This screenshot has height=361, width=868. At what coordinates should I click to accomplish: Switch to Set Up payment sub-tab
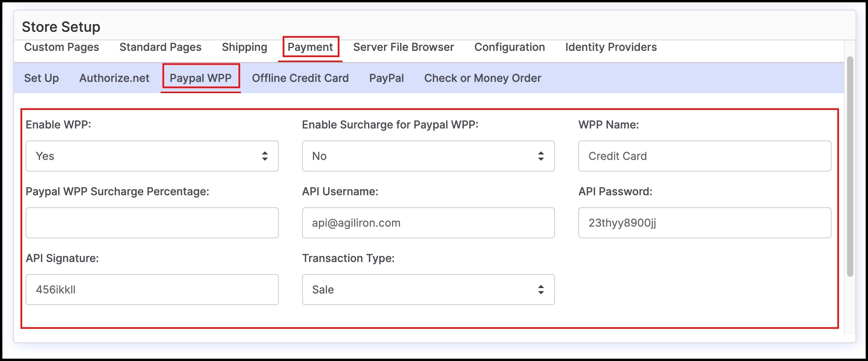pyautogui.click(x=41, y=78)
